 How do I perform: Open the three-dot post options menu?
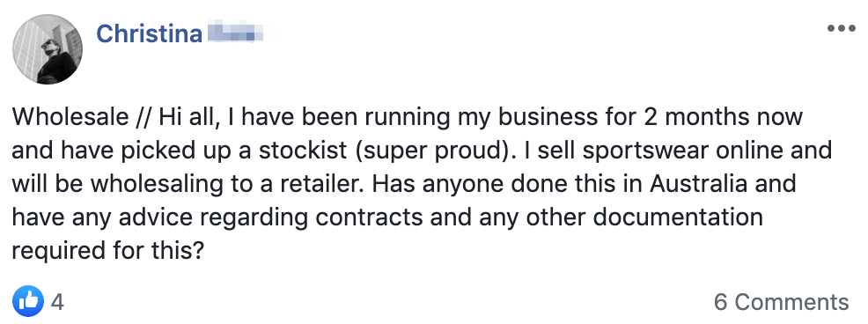[841, 28]
